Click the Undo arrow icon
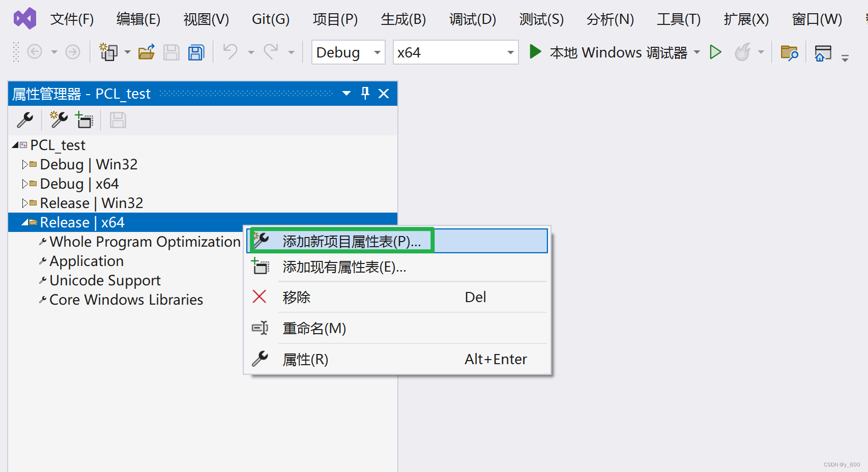 [230, 52]
